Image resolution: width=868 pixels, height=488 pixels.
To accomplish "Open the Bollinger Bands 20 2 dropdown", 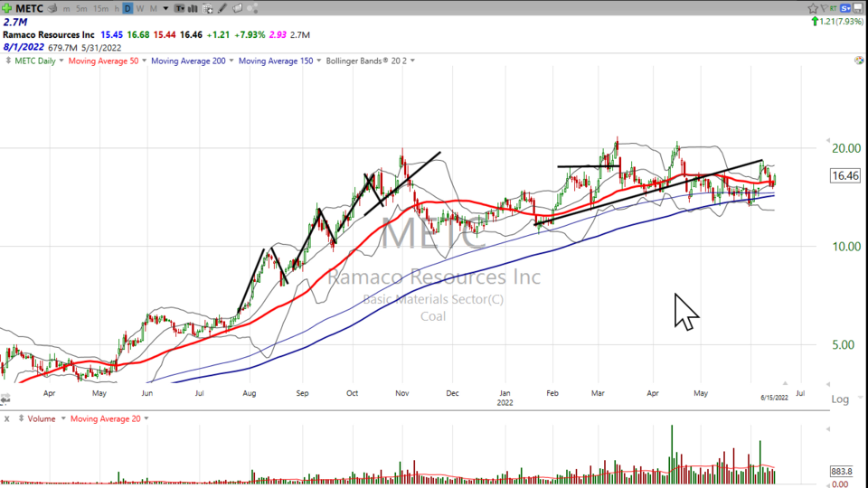I will click(x=413, y=61).
